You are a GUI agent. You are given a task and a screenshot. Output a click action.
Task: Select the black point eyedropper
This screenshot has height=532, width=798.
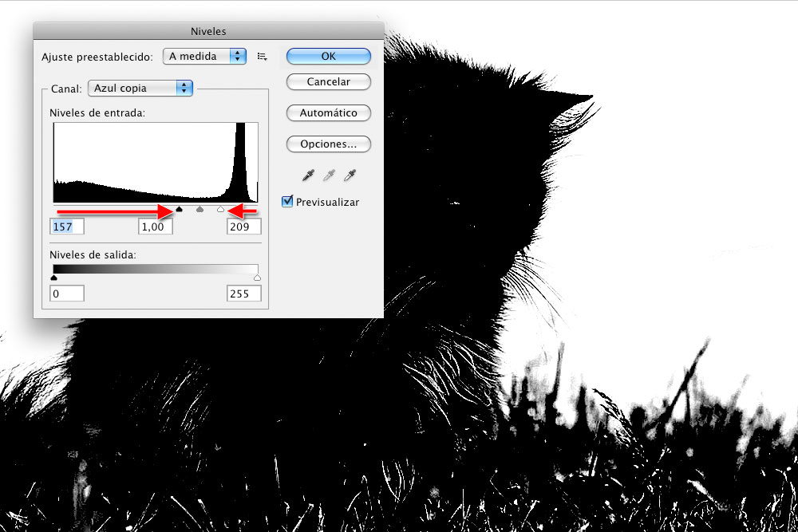coord(308,175)
